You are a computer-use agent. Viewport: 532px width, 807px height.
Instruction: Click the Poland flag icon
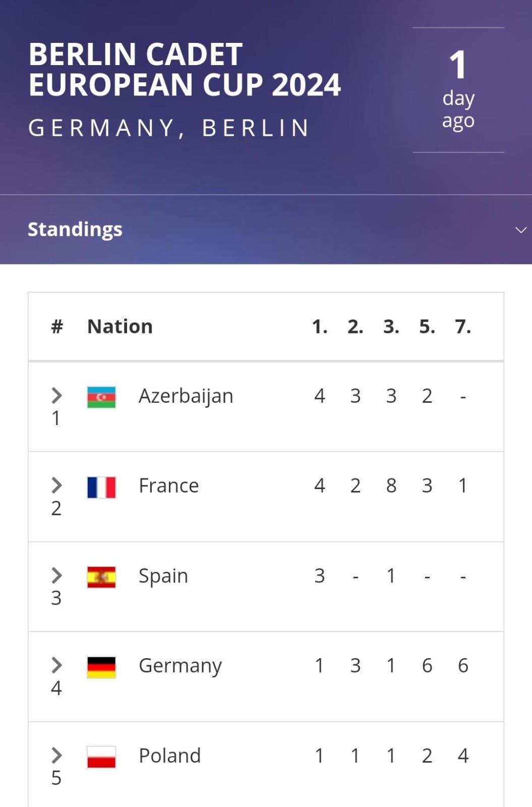point(101,757)
